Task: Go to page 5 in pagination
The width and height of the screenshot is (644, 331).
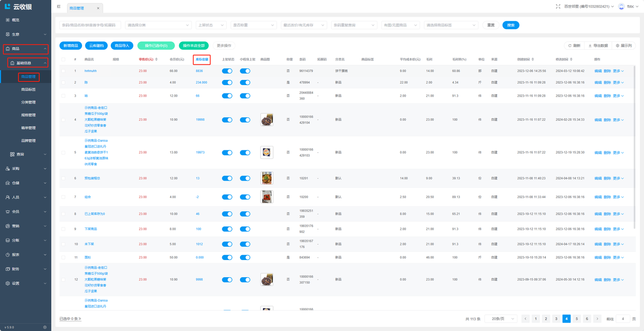Action: point(577,319)
